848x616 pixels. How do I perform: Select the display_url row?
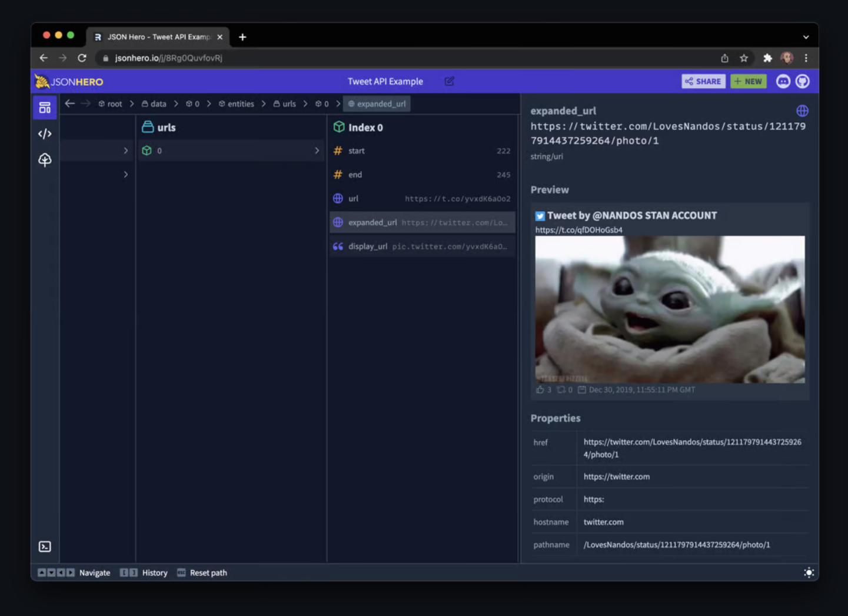422,246
